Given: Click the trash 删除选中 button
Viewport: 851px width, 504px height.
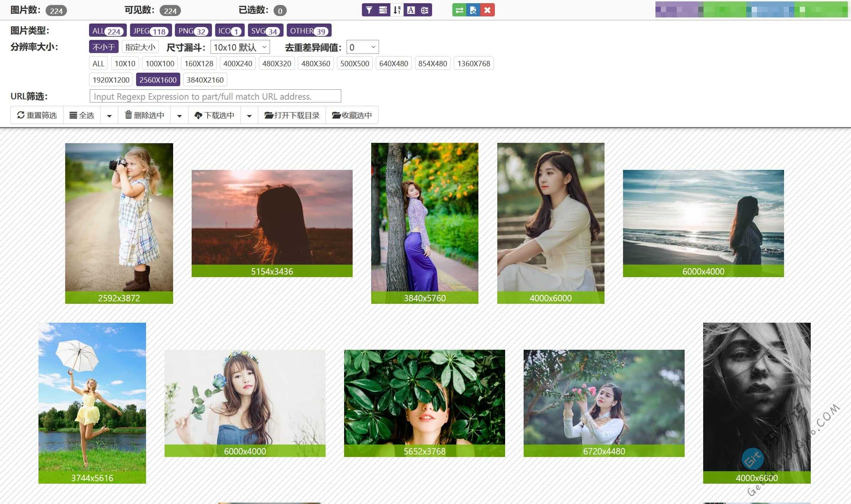Looking at the screenshot, I should 144,115.
